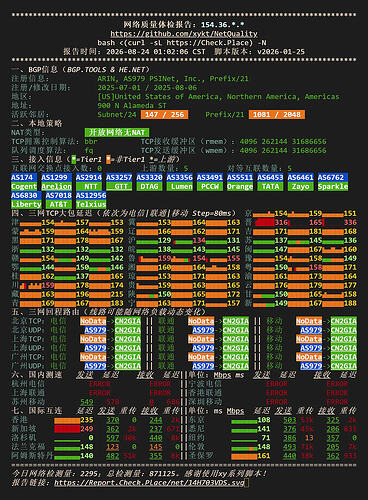
Task: Click the Cogent green label
Action: click(24, 186)
